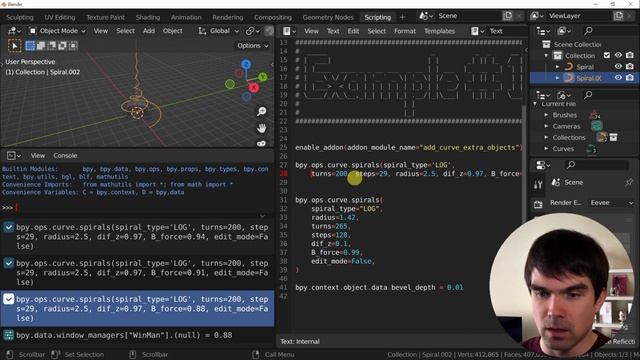Image resolution: width=640 pixels, height=360 pixels.
Task: Toggle history entry checkbox with B_force=0.88
Action: pyautogui.click(x=9, y=299)
